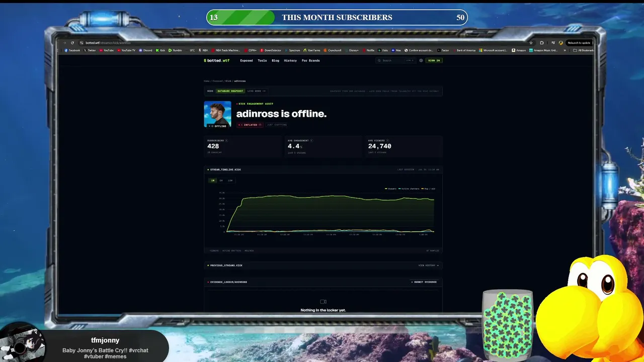The height and width of the screenshot is (362, 644).
Task: Bookmark this page with the star icon
Action: [531, 43]
